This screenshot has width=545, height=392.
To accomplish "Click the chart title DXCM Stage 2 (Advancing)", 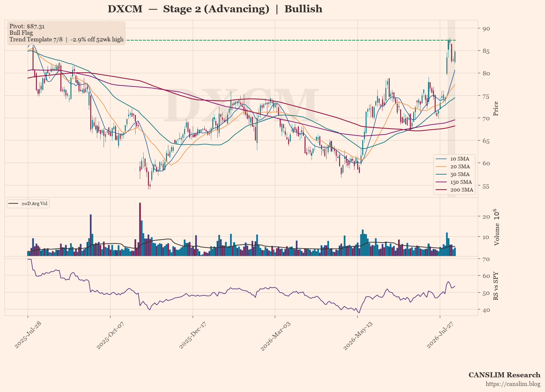I will [x=215, y=9].
